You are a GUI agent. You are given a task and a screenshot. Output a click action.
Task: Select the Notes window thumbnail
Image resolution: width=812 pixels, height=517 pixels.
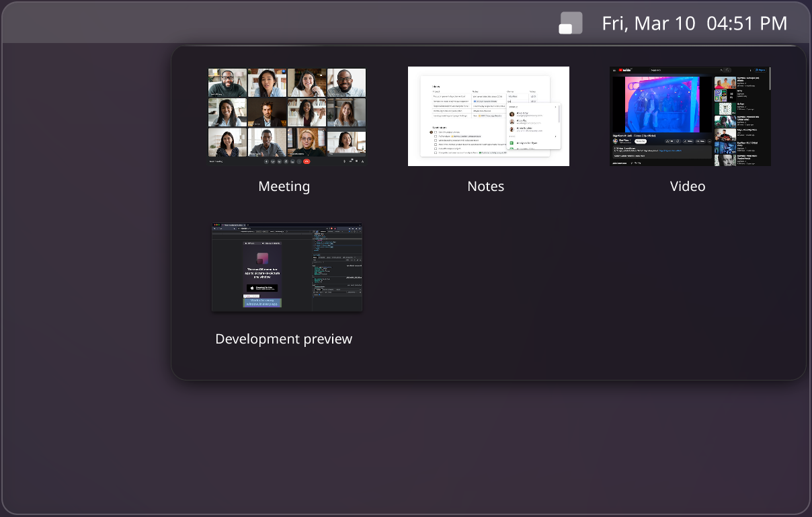point(489,116)
